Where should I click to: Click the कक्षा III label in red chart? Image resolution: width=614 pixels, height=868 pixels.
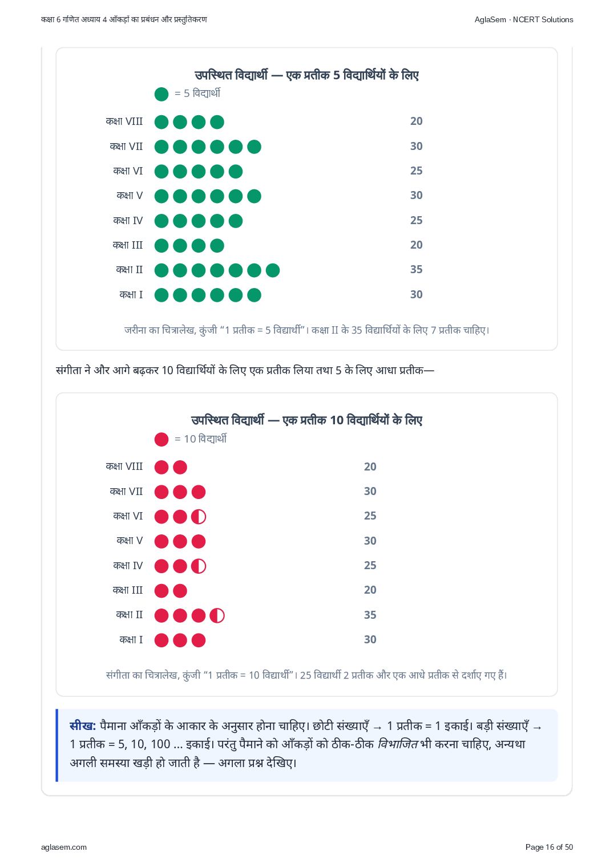(127, 590)
